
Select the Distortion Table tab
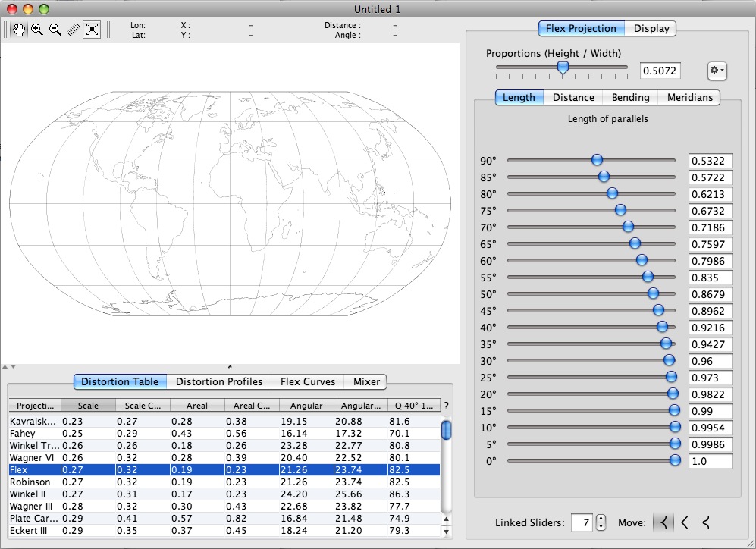point(120,381)
